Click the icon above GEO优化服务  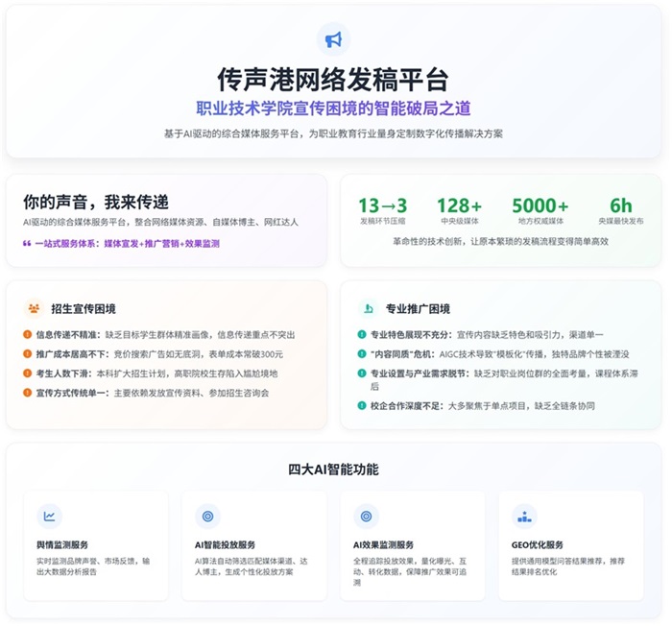(x=524, y=517)
